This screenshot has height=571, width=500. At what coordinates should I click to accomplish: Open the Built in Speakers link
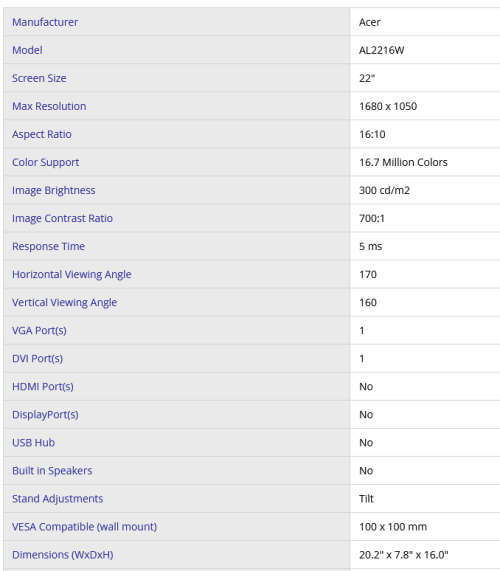(x=52, y=471)
